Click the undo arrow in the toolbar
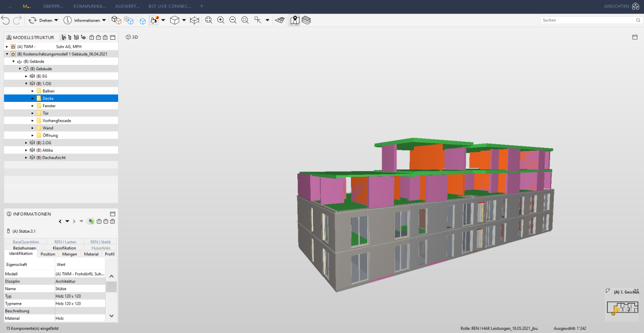 (5, 20)
